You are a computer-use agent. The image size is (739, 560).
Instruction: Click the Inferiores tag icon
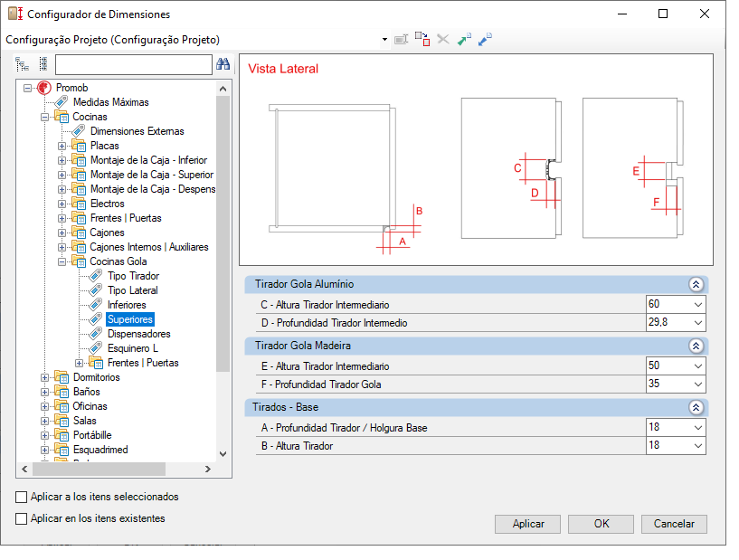click(96, 305)
